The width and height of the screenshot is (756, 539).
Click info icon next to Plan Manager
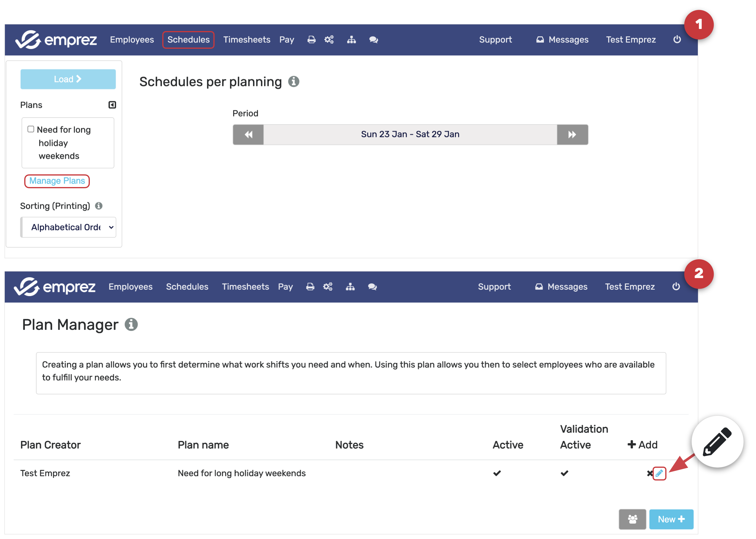click(x=131, y=324)
